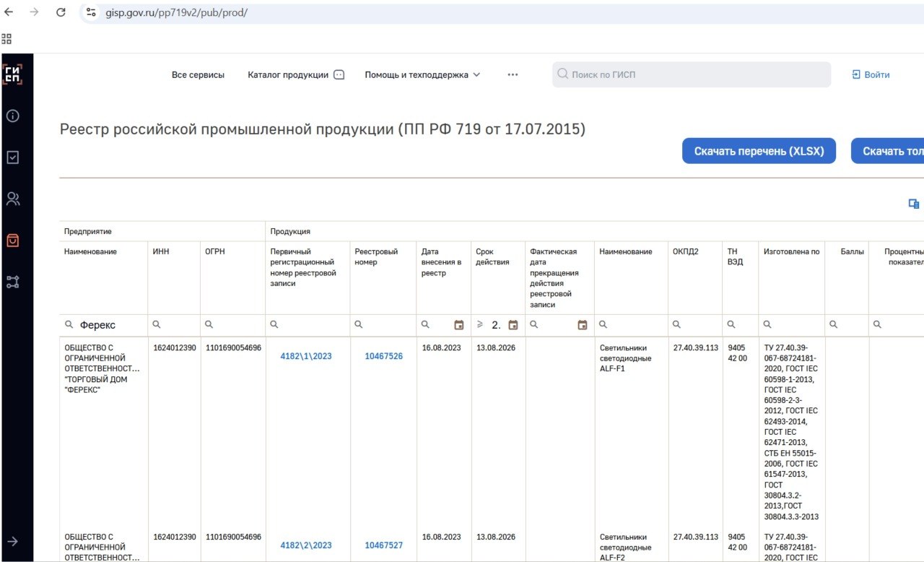The image size is (924, 562).
Task: Click the ИНН column filter field
Action: 175,325
